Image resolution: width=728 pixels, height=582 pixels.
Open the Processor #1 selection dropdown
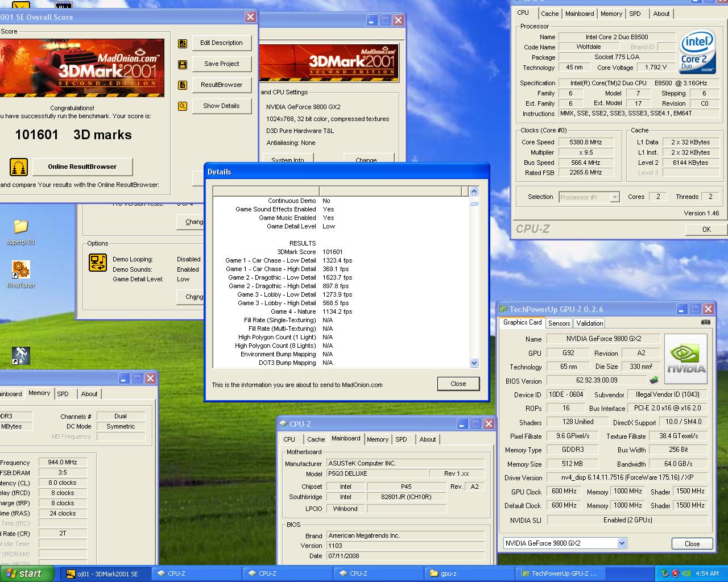[614, 197]
